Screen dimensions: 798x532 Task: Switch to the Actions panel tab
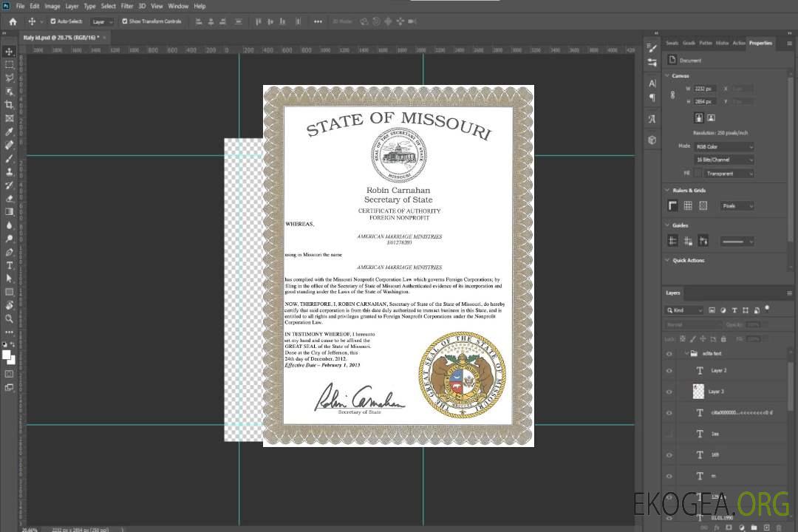coord(738,43)
